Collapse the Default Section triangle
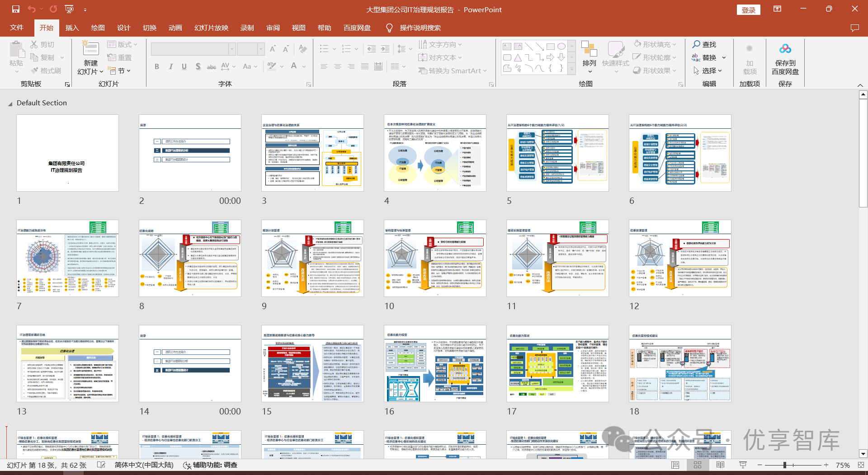Image resolution: width=868 pixels, height=475 pixels. (10, 104)
